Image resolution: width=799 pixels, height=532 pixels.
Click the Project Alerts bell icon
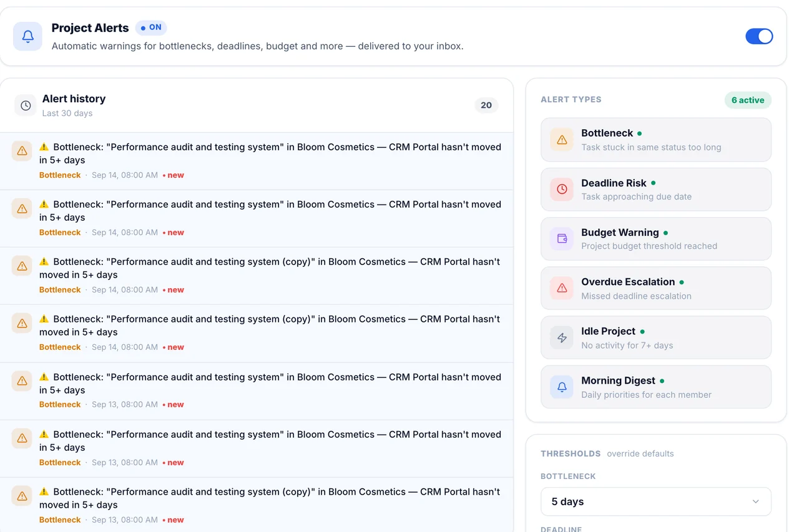[x=27, y=36]
